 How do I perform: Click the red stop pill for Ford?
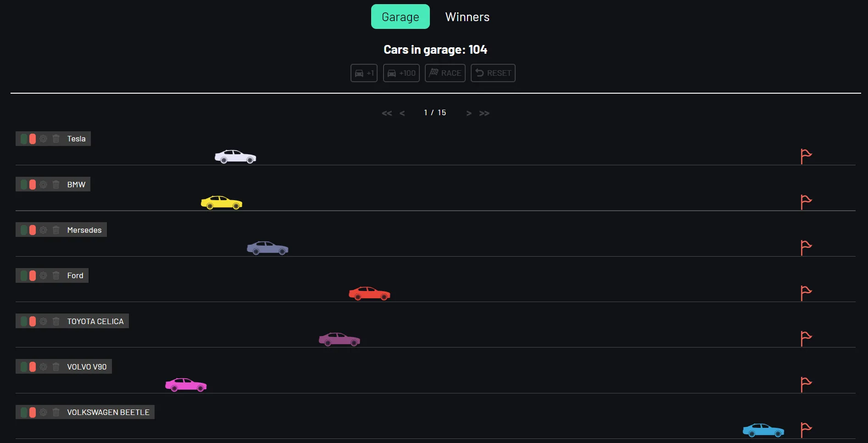[x=33, y=275]
